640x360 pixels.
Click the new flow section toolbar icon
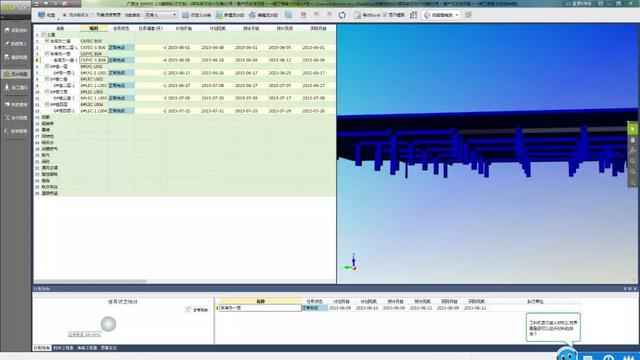click(x=230, y=15)
